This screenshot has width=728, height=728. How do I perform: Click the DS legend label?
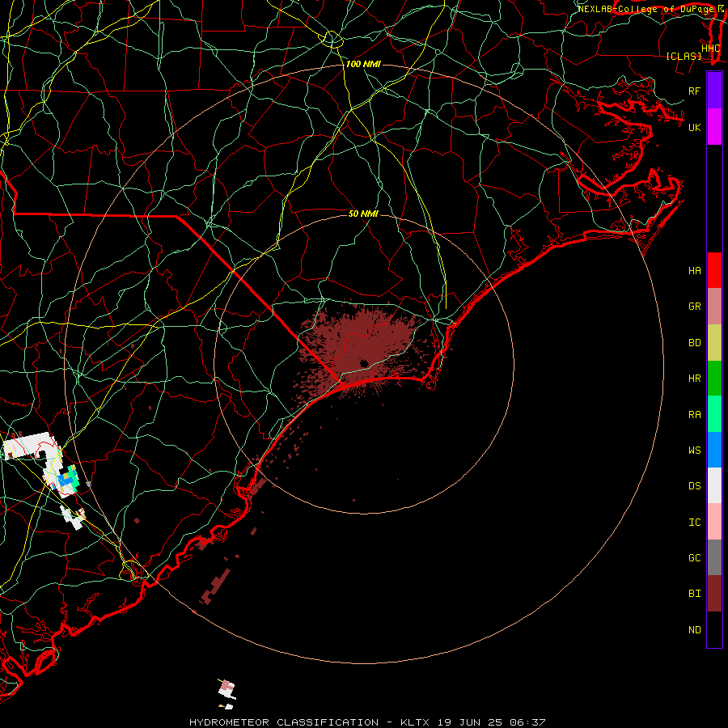[x=694, y=486]
